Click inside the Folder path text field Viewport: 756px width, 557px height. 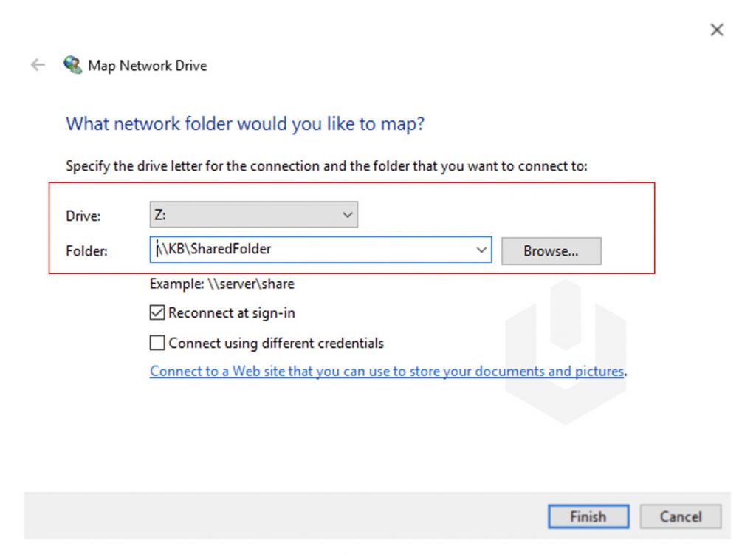[x=313, y=250]
